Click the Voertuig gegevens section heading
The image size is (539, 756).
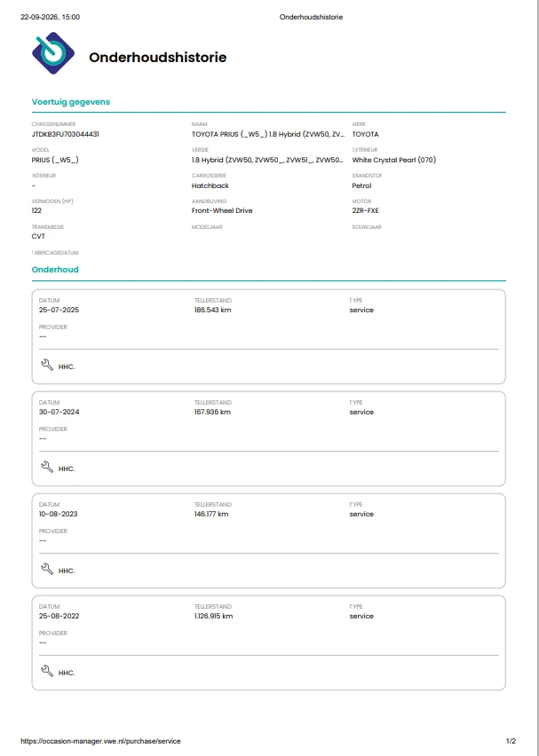click(71, 102)
